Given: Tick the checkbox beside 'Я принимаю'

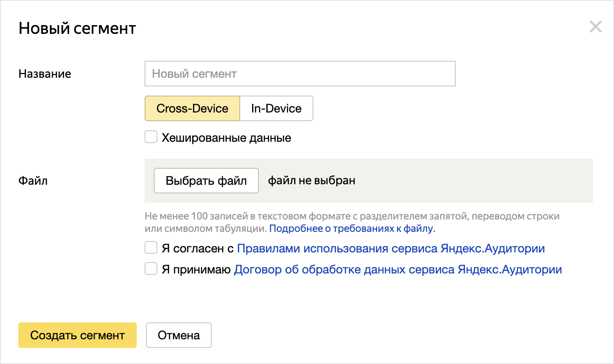Looking at the screenshot, I should (x=151, y=269).
